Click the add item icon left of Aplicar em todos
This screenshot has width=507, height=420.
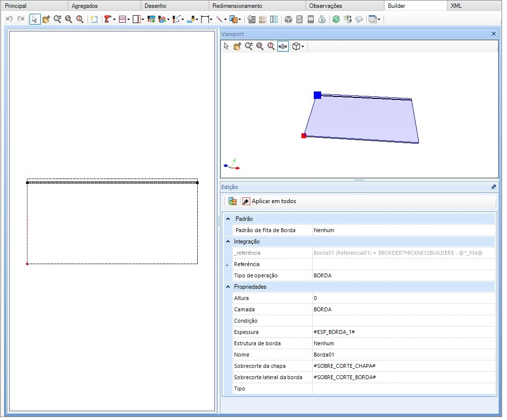233,201
